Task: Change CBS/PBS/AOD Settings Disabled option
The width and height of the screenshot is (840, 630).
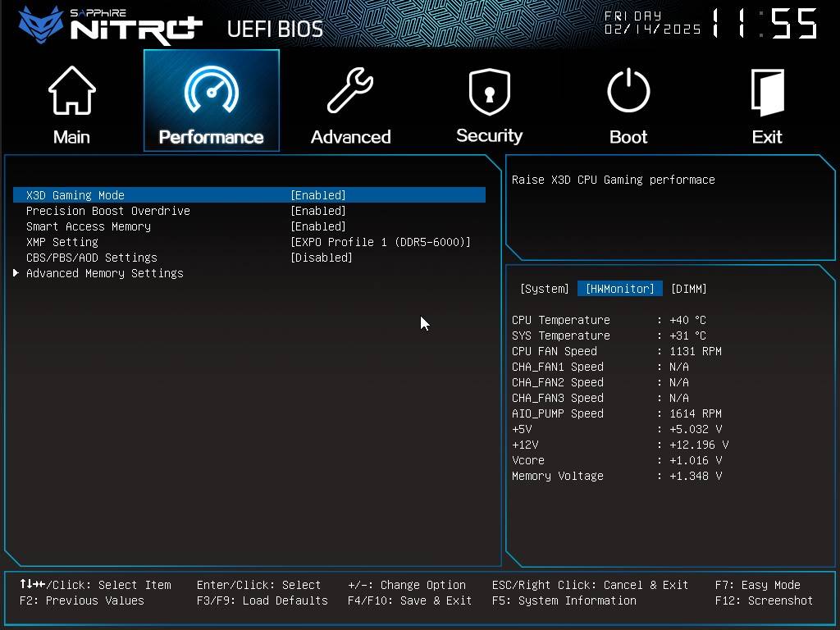Action: (x=322, y=258)
